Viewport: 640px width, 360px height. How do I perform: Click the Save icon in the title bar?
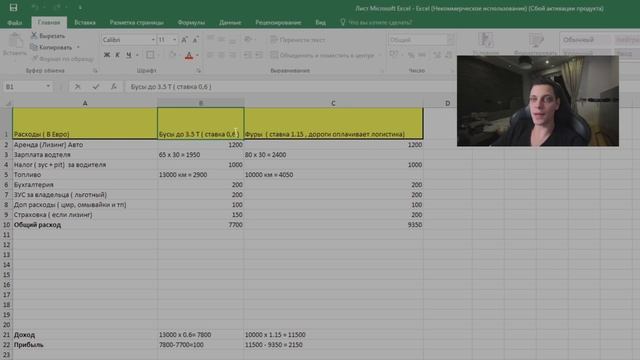[13, 7]
